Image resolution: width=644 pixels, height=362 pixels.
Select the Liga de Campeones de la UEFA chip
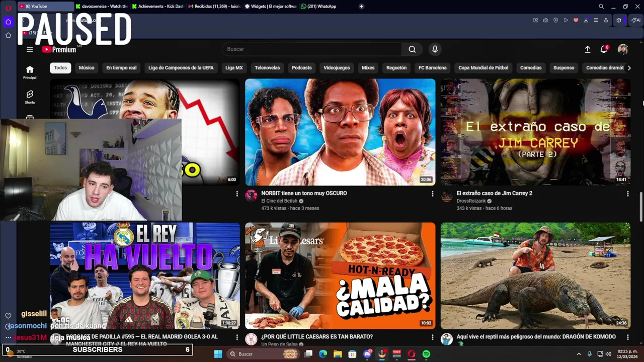181,68
